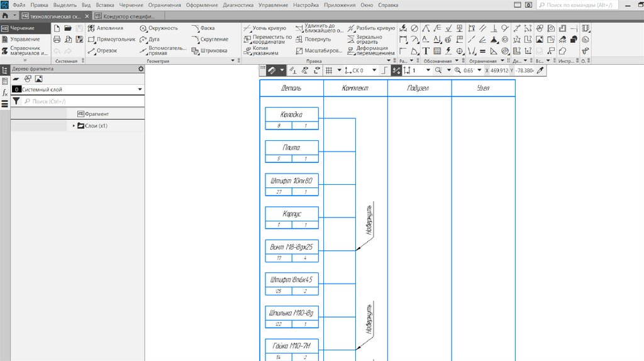Choose the Окружность circle tool
The width and height of the screenshot is (644, 361).
pos(159,28)
